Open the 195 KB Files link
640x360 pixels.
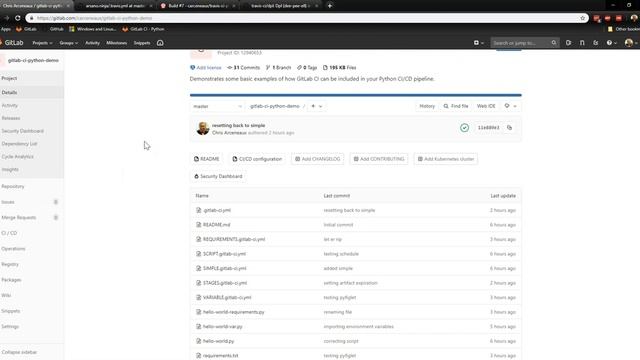(340, 68)
